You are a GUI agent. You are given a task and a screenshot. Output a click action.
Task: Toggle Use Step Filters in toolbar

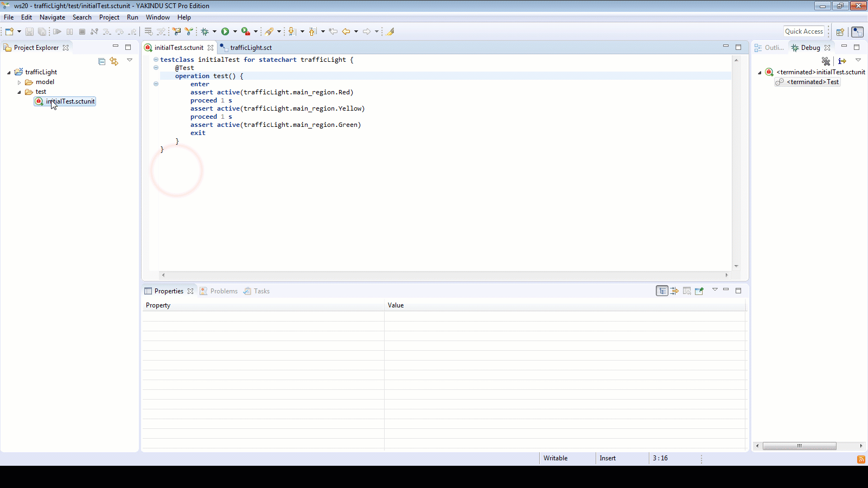[x=161, y=31]
